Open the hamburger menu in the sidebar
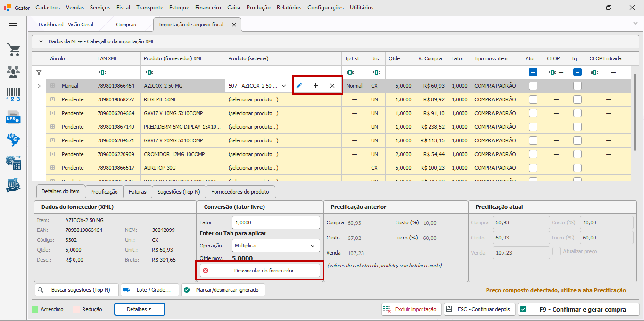Screen dimensions: 644x321 (13, 26)
